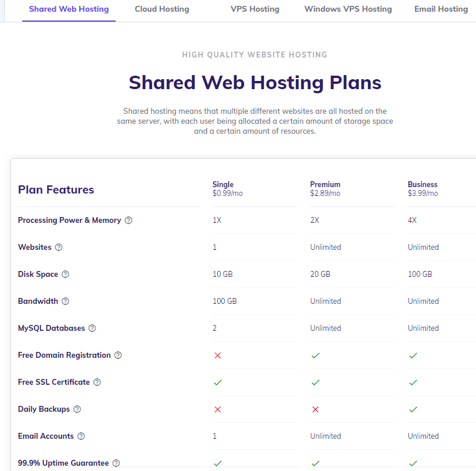Open the Windows VPS Hosting tab
This screenshot has height=471, width=476.
tap(348, 9)
